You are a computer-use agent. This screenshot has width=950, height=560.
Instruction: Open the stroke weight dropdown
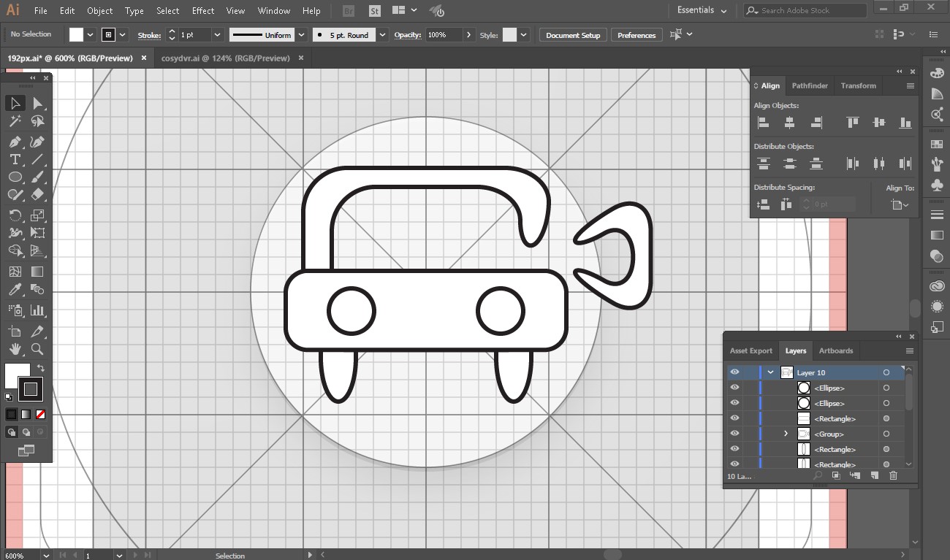point(218,35)
